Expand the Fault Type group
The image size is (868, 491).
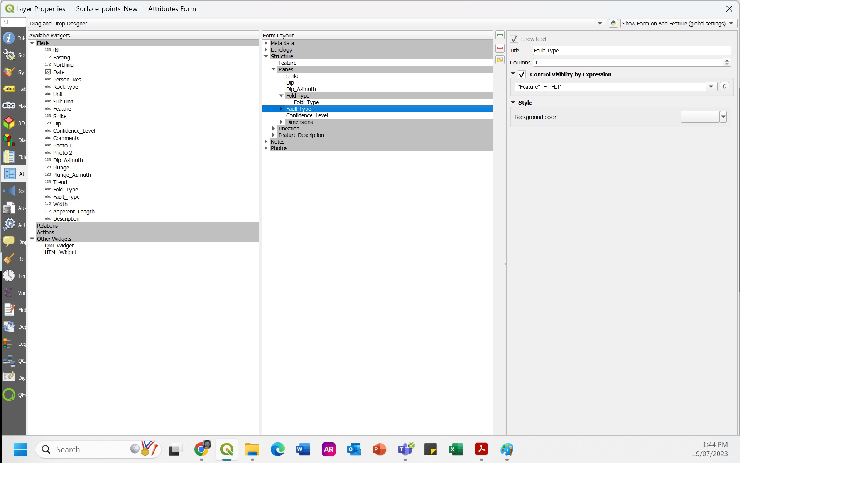click(x=281, y=109)
